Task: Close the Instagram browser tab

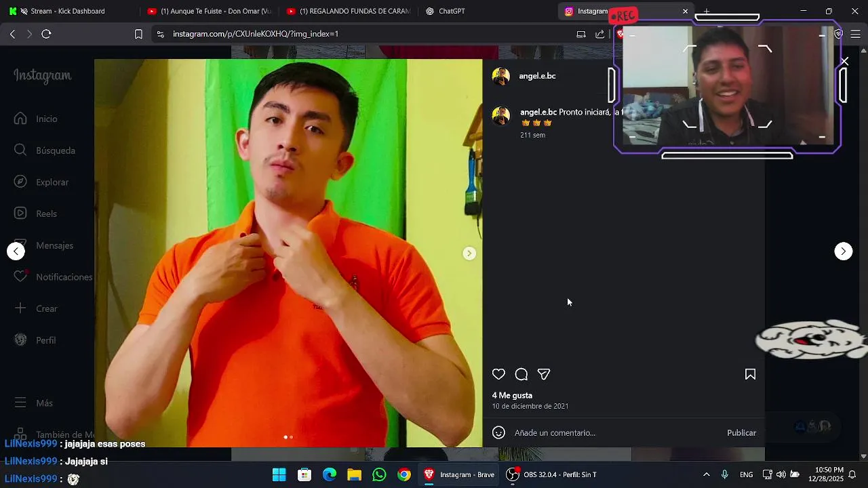Action: coord(685,11)
